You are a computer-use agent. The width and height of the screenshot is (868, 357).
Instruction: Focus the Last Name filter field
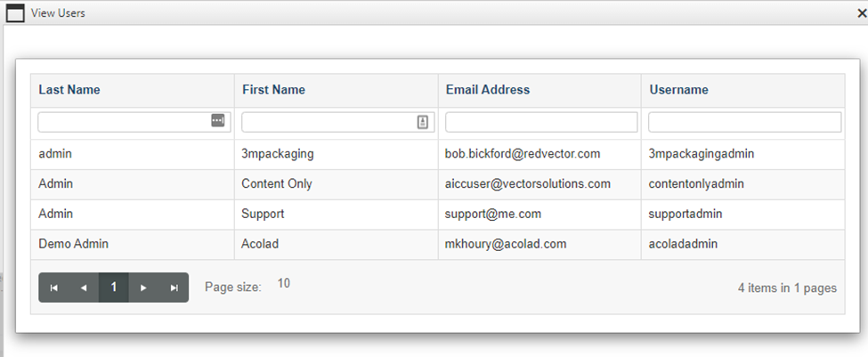124,122
